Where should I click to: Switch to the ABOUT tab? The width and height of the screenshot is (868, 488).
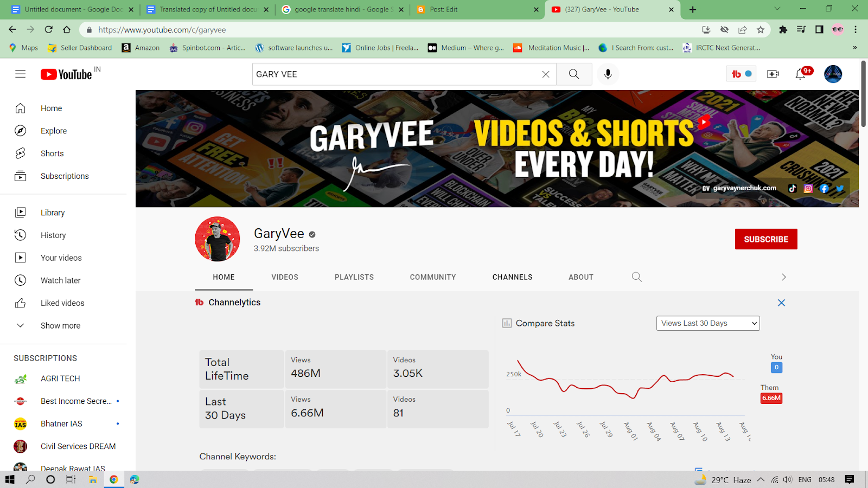581,277
